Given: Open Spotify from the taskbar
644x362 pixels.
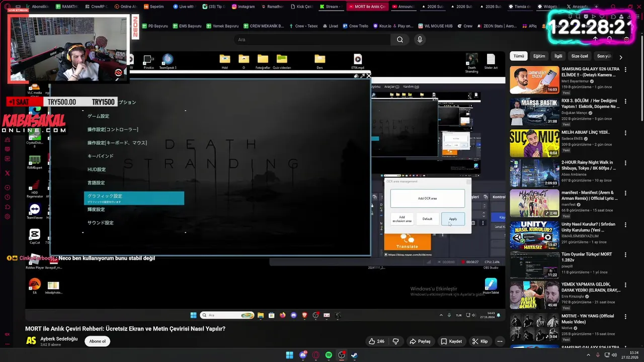Looking at the screenshot, I should click(x=329, y=355).
